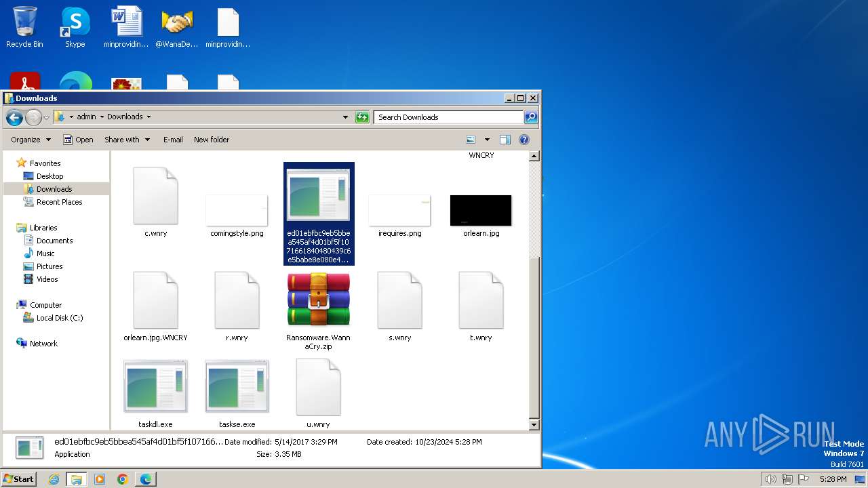Change your view icon button

[x=471, y=140]
